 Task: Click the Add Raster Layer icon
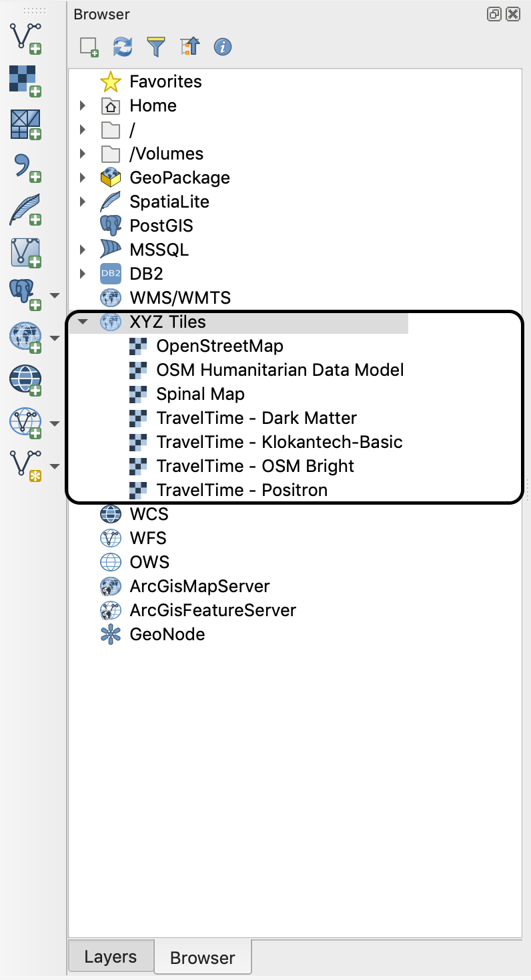(x=26, y=81)
